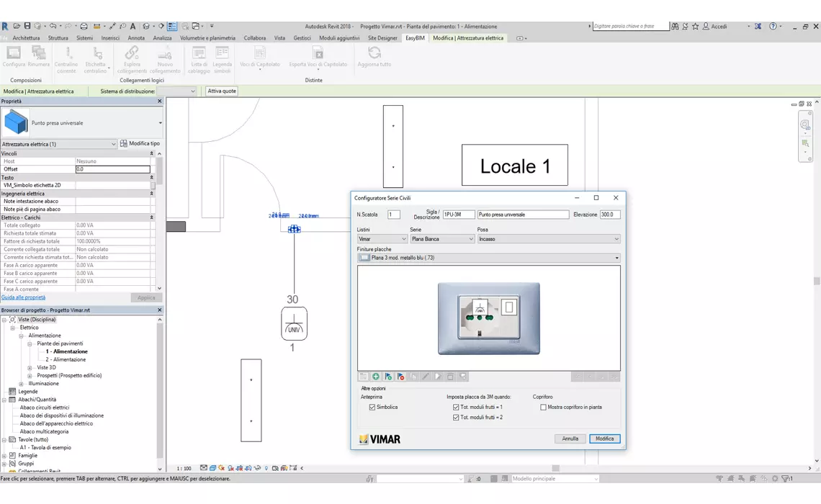Enable Mostra copriforo in pianta checkbox

pos(543,408)
